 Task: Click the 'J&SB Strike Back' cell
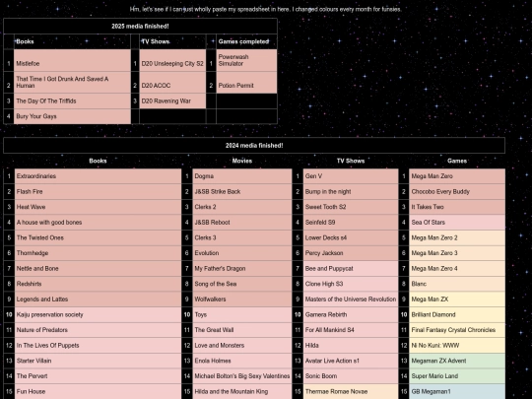tap(242, 192)
